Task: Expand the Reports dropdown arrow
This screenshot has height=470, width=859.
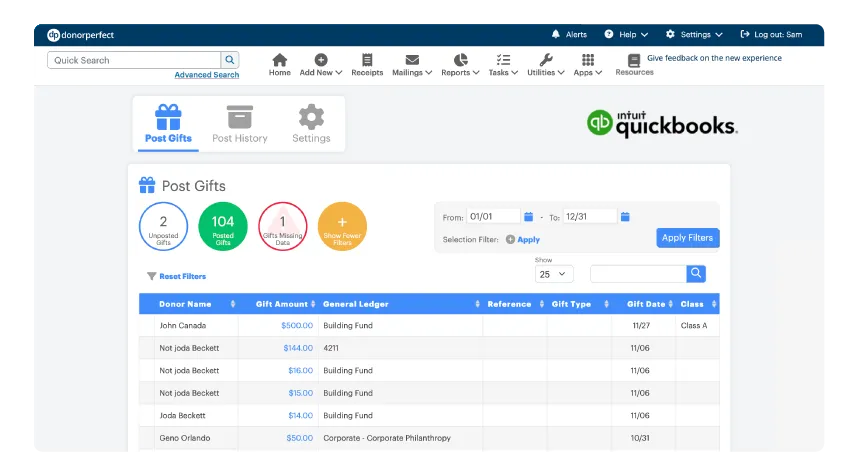Action: coord(476,73)
